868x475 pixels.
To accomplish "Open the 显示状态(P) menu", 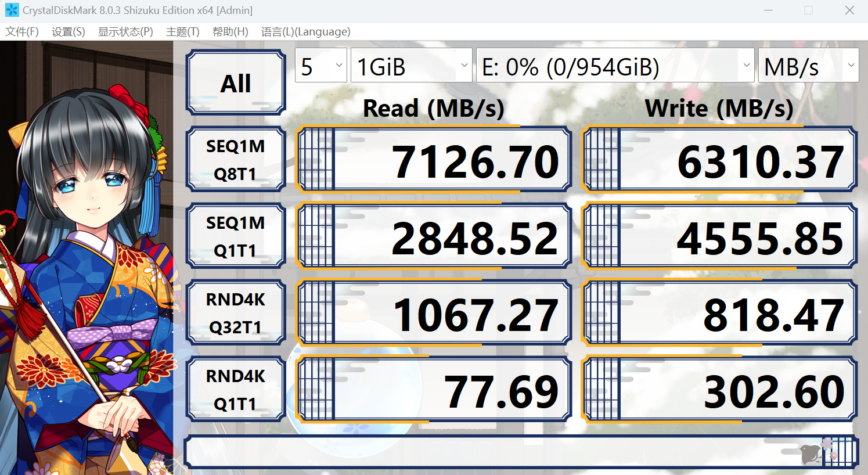I will pos(125,32).
